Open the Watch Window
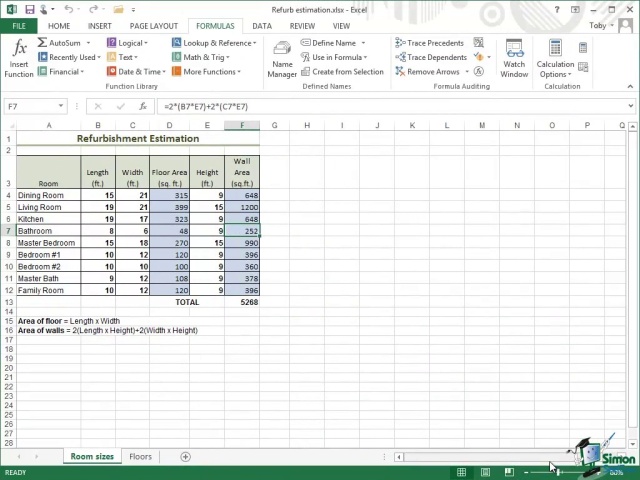The width and height of the screenshot is (640, 480). 514,60
